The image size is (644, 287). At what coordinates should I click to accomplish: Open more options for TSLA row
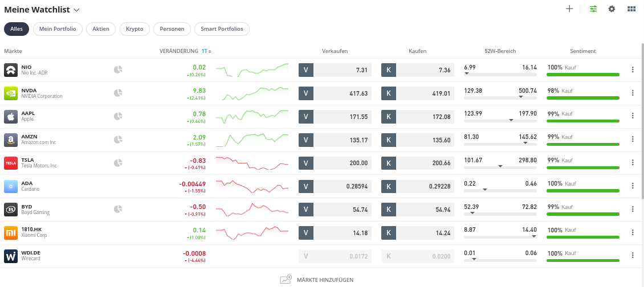633,163
